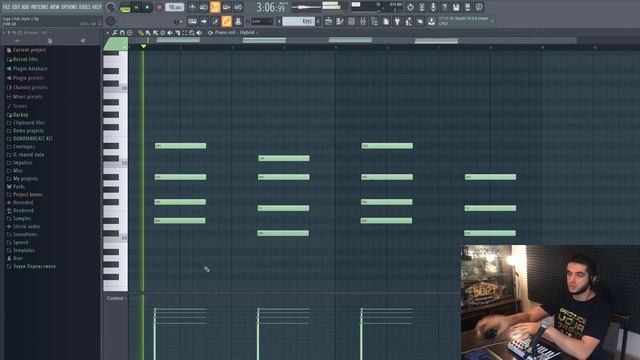Toggle typing keyboard to piano
Screen dimensions: 640x360
click(x=192, y=21)
